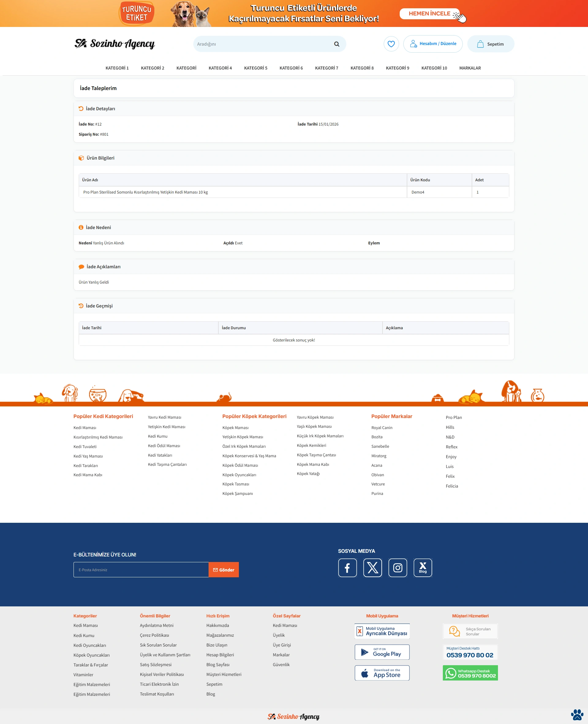Image resolution: width=588 pixels, height=724 pixels.
Task: Open Hesabım / Düzenle account menu
Action: (x=432, y=44)
